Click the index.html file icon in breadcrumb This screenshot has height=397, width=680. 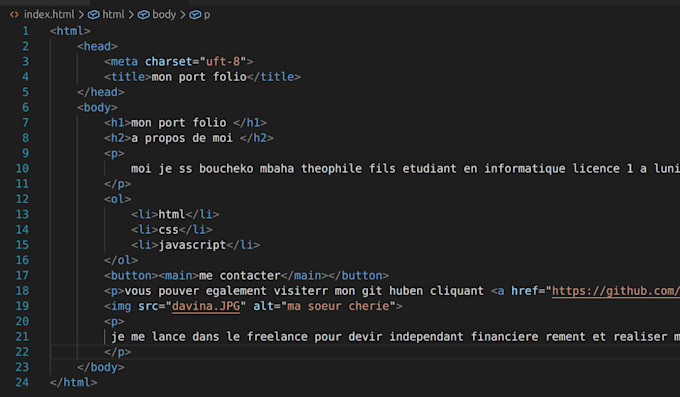(14, 15)
